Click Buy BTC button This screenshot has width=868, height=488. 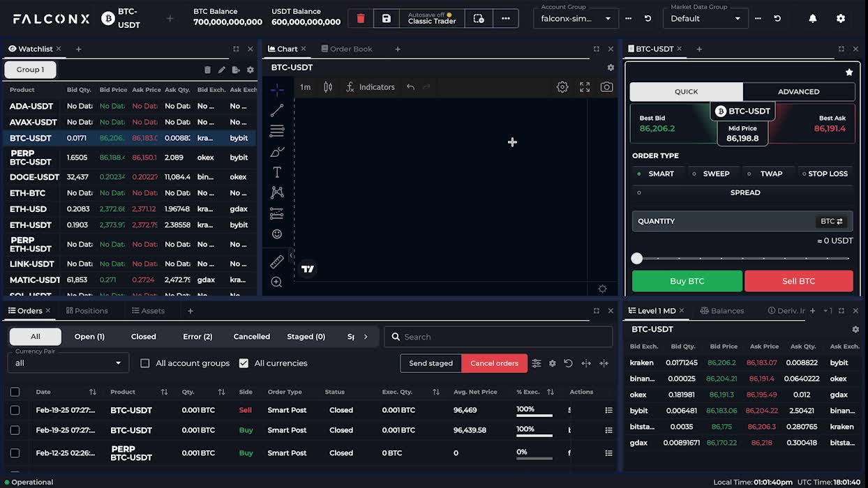[x=687, y=281]
